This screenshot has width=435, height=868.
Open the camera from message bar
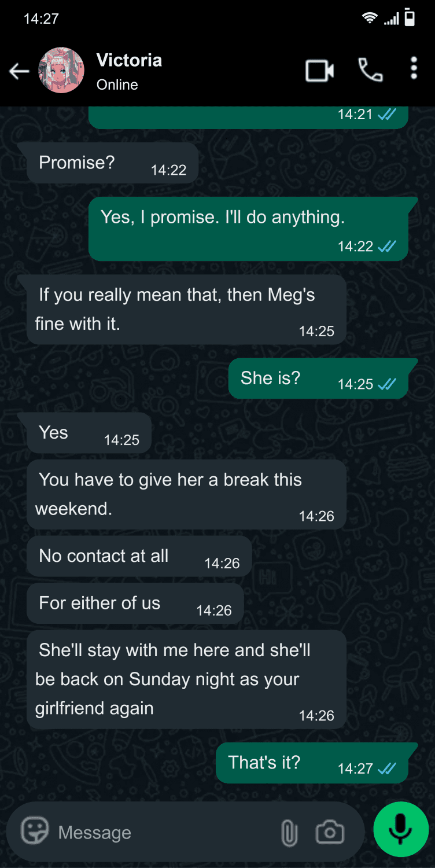click(x=330, y=833)
